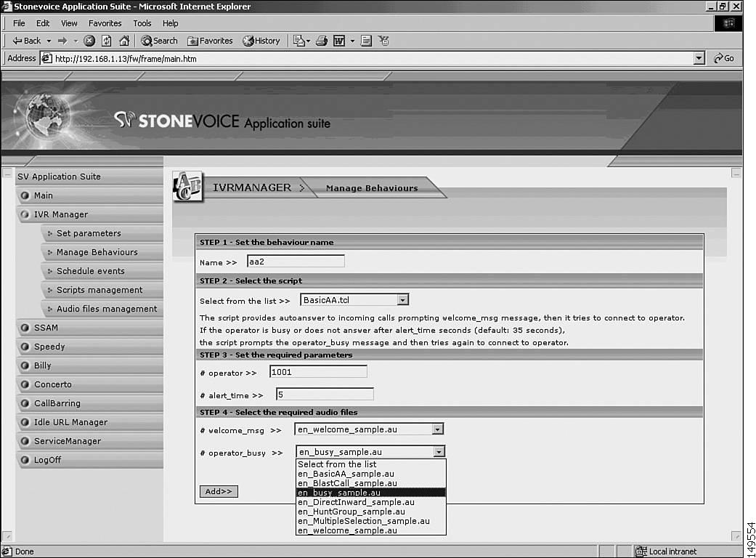Open the welcome_msg audio file dropdown

[x=369, y=429]
